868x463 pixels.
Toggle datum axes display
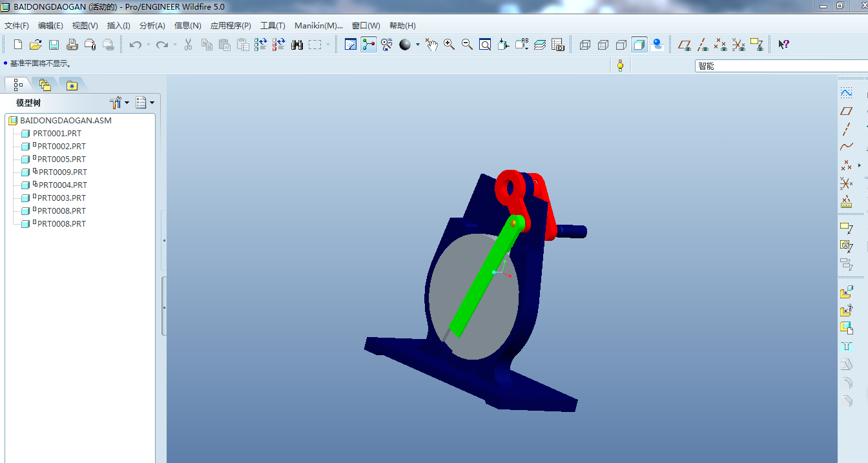pyautogui.click(x=703, y=45)
